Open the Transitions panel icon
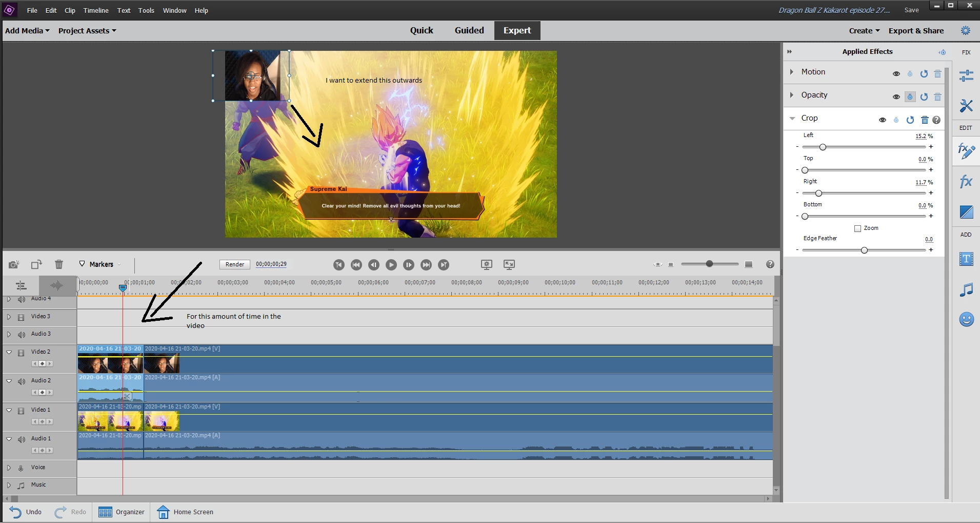980x523 pixels. click(x=966, y=212)
